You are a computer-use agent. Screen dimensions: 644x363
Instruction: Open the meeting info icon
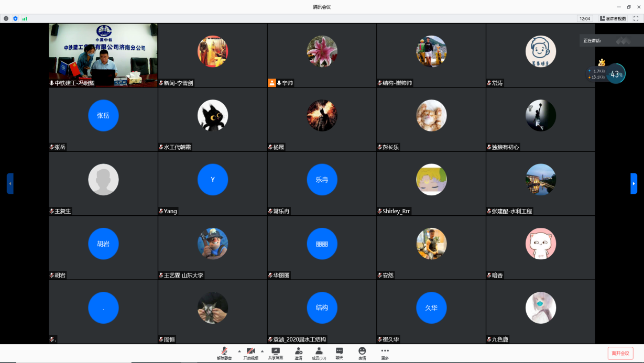coord(6,18)
